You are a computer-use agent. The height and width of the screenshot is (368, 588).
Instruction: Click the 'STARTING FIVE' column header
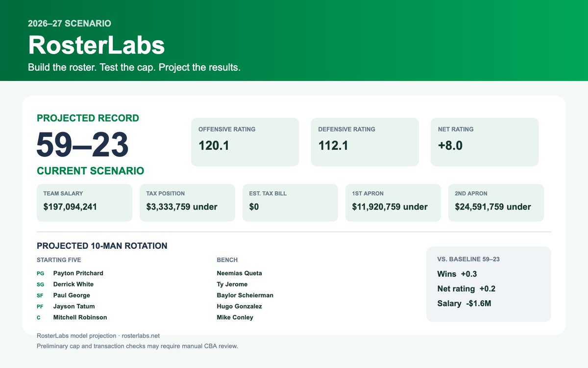coord(59,260)
